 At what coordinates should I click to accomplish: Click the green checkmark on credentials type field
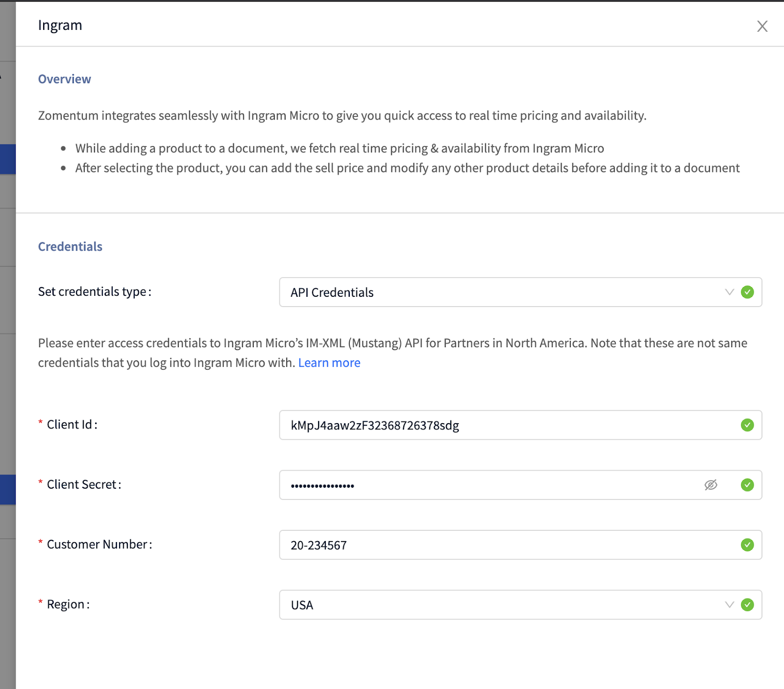click(x=747, y=292)
